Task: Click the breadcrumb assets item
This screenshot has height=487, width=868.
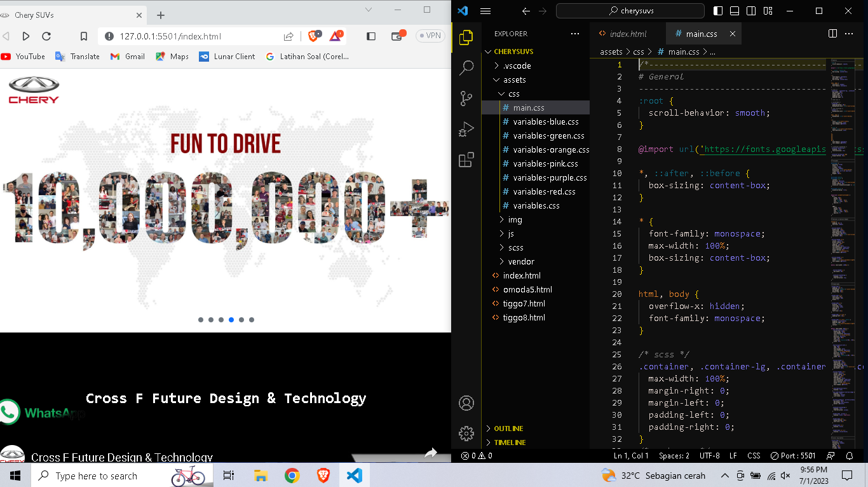Action: [611, 52]
